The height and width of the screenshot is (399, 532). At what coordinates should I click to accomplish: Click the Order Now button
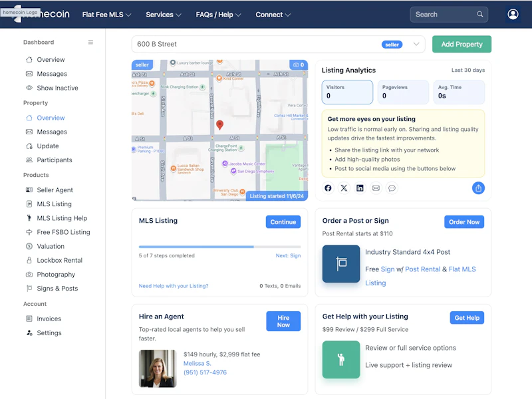pos(464,222)
